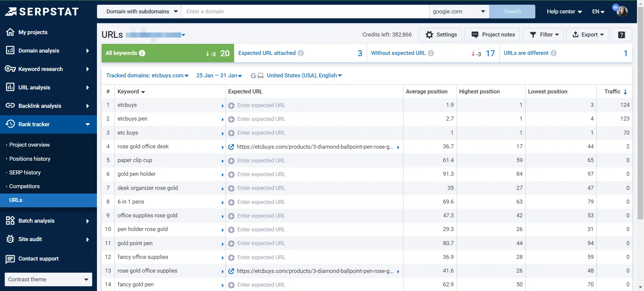Viewport: 644px width, 291px height.
Task: Sort by Keyword column header
Action: 131,91
